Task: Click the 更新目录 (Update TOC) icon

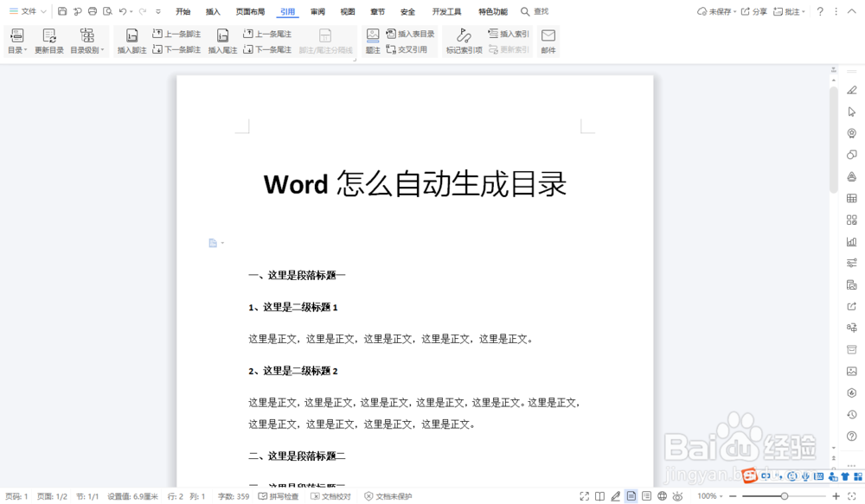Action: (x=49, y=41)
